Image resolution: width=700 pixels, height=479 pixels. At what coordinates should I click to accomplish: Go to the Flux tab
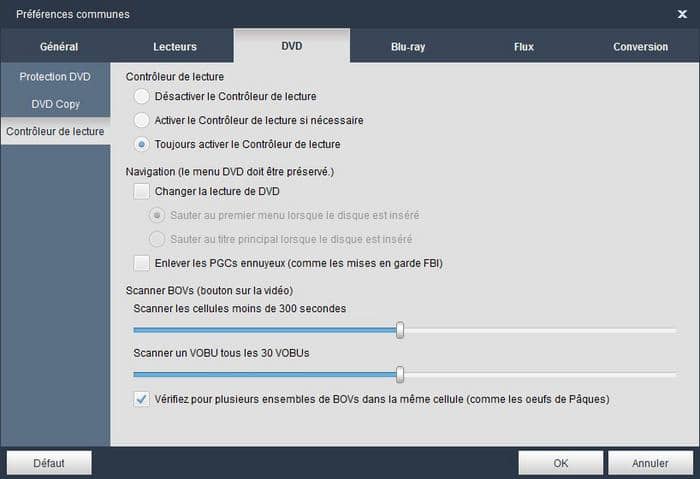(524, 46)
